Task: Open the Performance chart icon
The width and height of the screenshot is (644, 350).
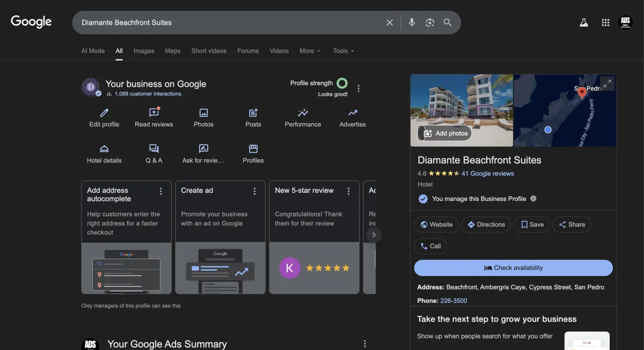Action: pos(303,113)
